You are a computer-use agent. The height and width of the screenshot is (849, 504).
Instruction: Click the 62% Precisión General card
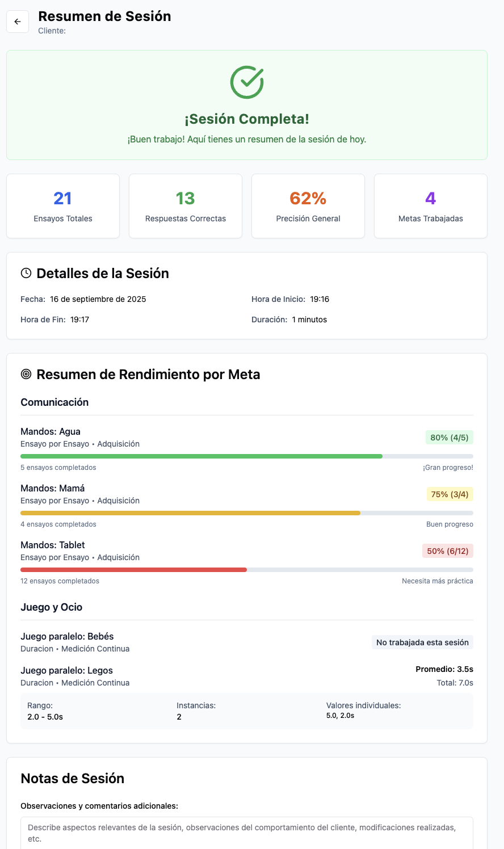coord(308,206)
